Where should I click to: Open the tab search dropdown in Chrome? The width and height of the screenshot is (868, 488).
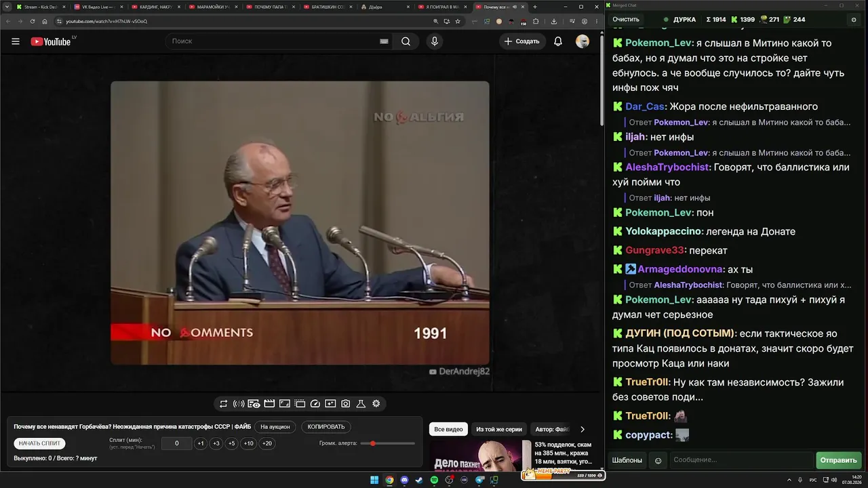pos(7,7)
